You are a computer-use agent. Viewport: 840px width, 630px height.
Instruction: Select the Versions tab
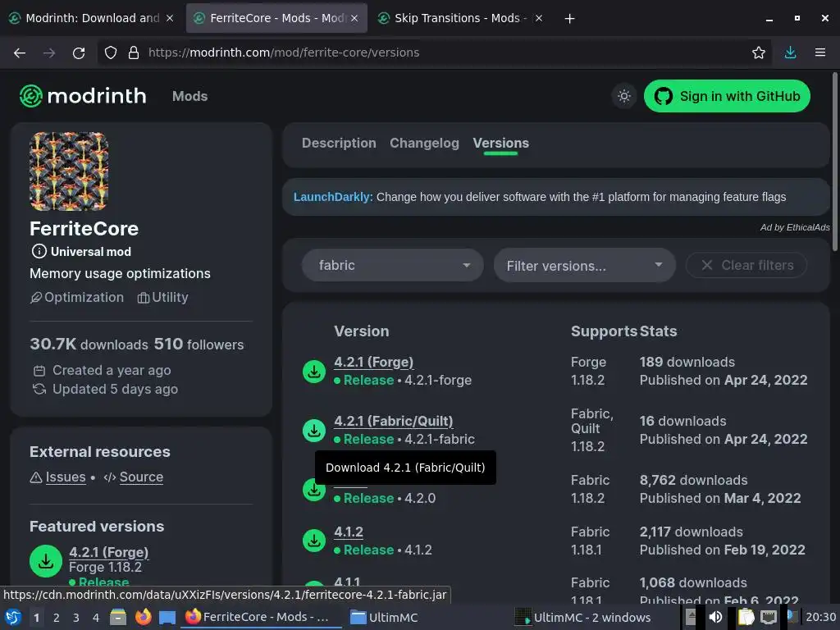(x=501, y=143)
